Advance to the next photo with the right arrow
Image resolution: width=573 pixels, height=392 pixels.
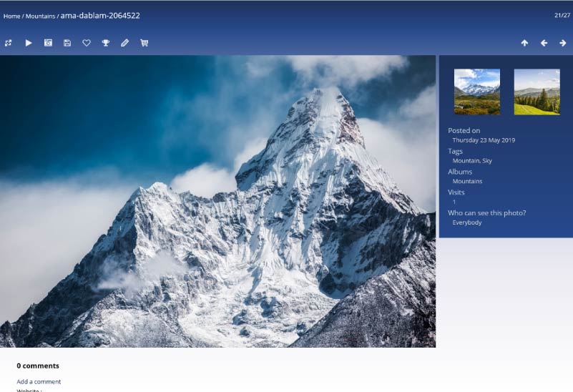563,43
